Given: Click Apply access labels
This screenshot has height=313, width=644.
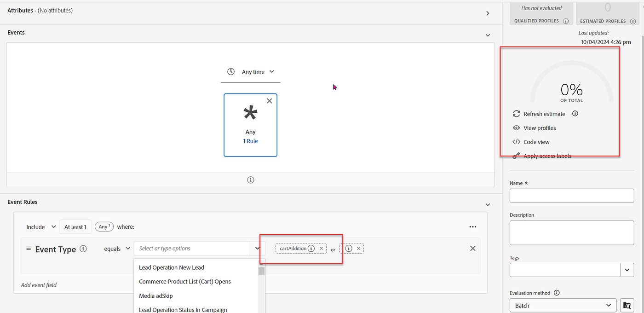Looking at the screenshot, I should (x=542, y=156).
